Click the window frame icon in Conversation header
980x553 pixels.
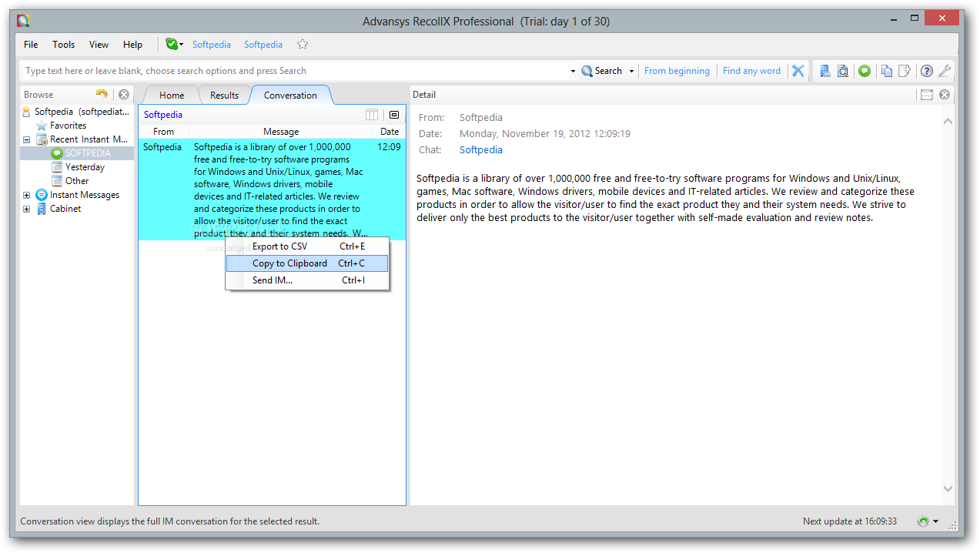pyautogui.click(x=394, y=115)
